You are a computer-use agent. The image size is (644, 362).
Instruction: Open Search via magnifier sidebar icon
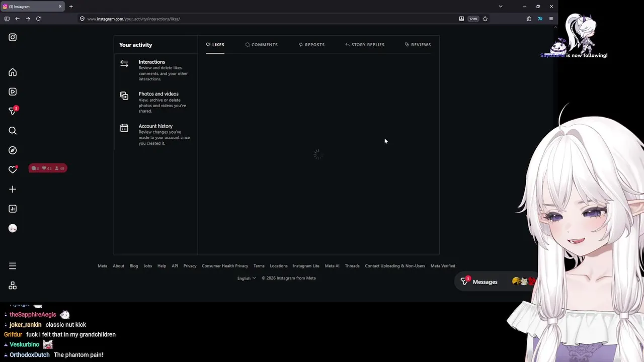pyautogui.click(x=13, y=131)
